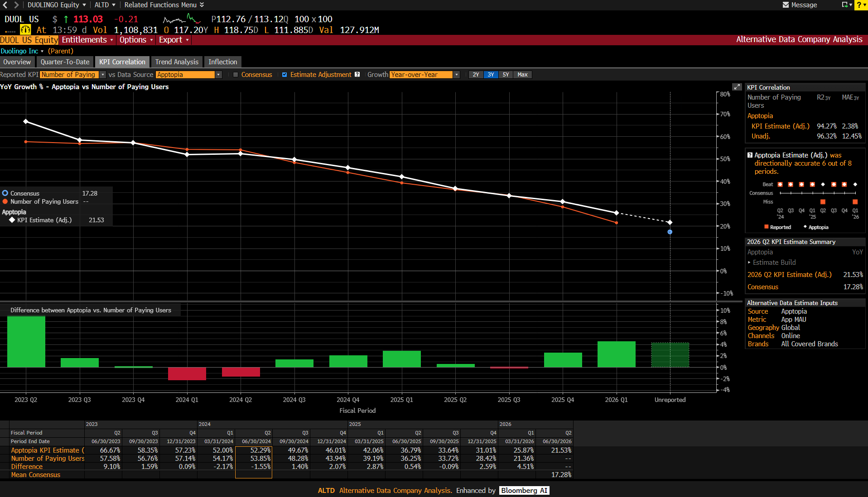Image resolution: width=868 pixels, height=497 pixels.
Task: Click the 94.27% R2 value for KPI Estimate (Adj.)
Action: tap(827, 126)
